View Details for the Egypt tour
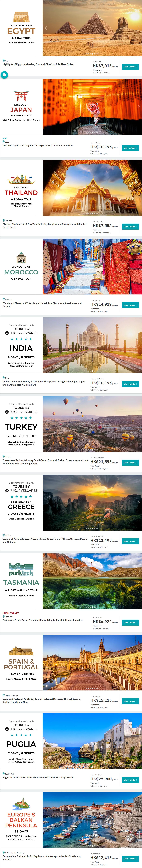 tap(130, 67)
